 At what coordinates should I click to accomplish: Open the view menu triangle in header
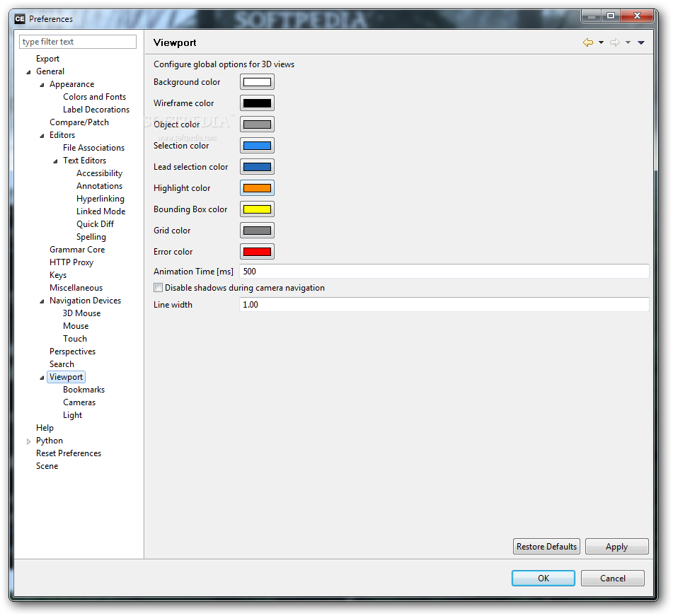tap(641, 42)
